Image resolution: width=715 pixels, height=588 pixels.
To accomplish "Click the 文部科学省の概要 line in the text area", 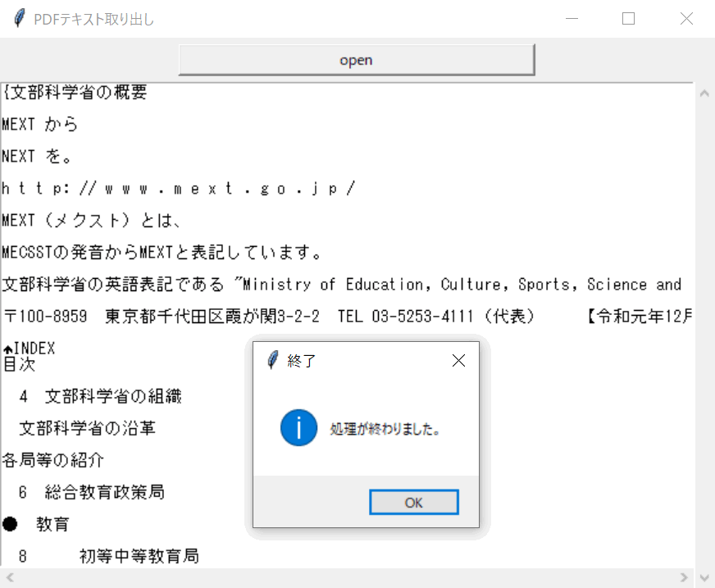I will pos(75,93).
